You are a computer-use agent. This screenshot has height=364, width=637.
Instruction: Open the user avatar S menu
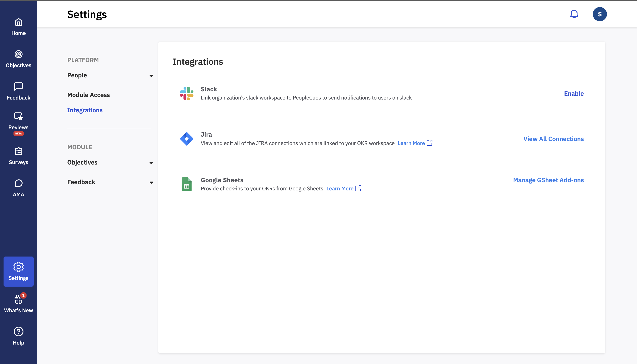(x=599, y=14)
